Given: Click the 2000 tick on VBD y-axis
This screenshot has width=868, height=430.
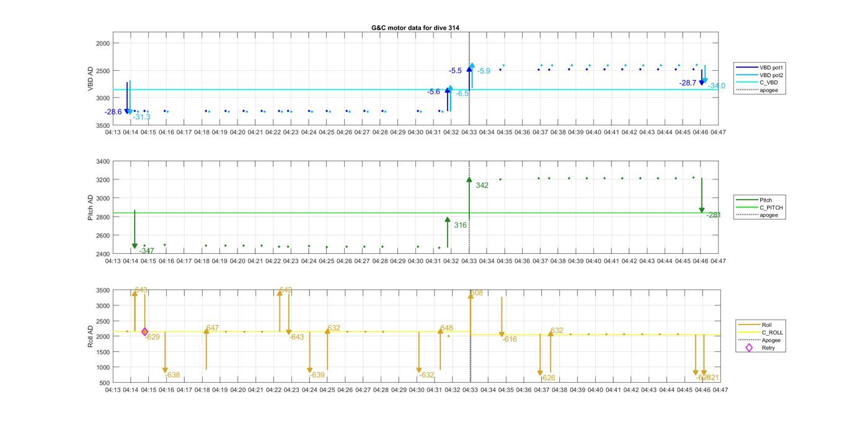Looking at the screenshot, I should pos(103,43).
